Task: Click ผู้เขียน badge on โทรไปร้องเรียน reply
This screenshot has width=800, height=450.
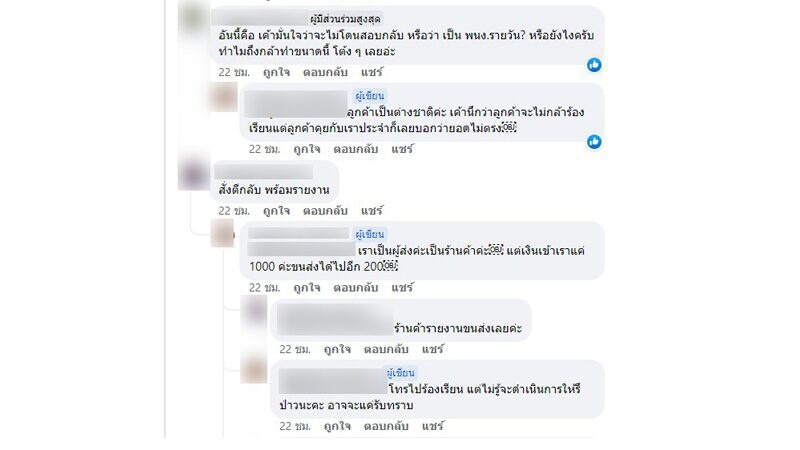Action: pyautogui.click(x=401, y=373)
